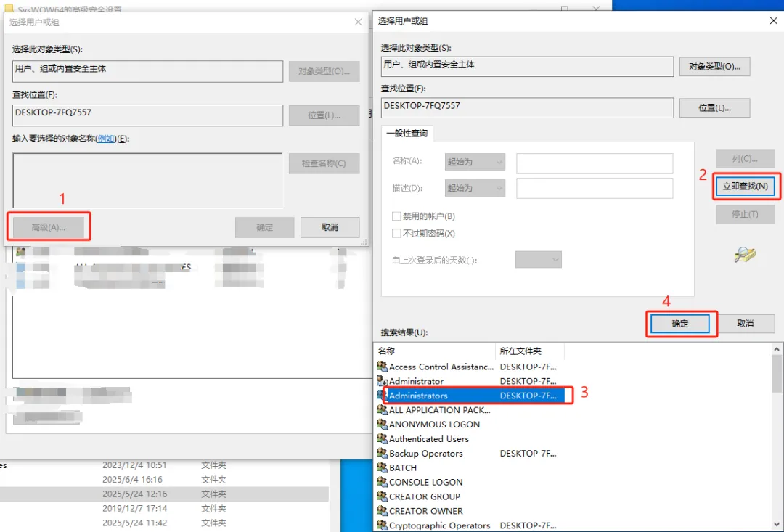Click the icon beside CREATOR OWNER

tap(382, 511)
